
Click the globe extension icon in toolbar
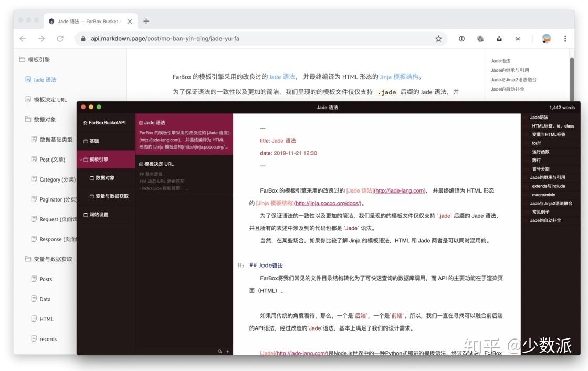coord(480,39)
